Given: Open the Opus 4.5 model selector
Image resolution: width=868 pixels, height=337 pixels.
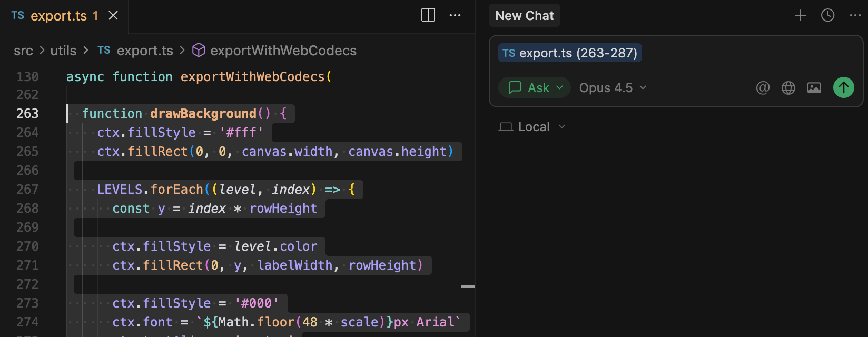Looking at the screenshot, I should (613, 88).
